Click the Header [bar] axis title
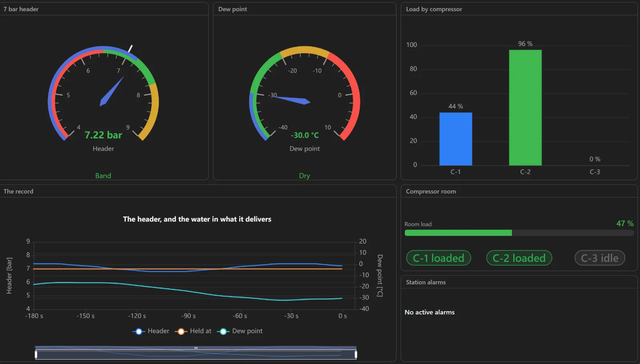 click(x=9, y=276)
